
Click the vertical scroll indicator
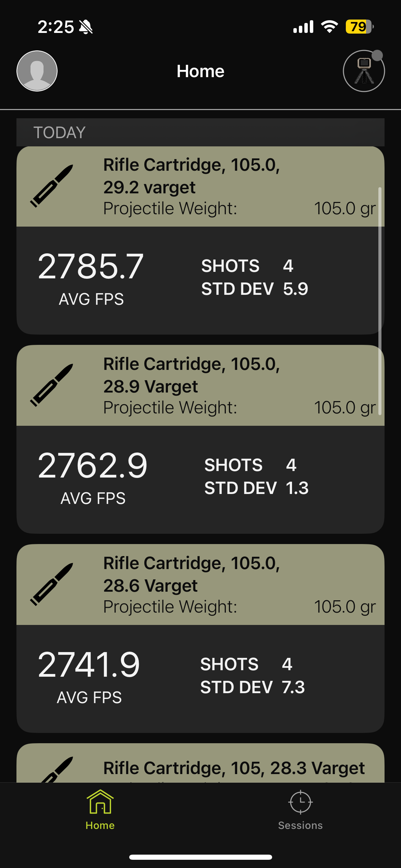pyautogui.click(x=379, y=301)
